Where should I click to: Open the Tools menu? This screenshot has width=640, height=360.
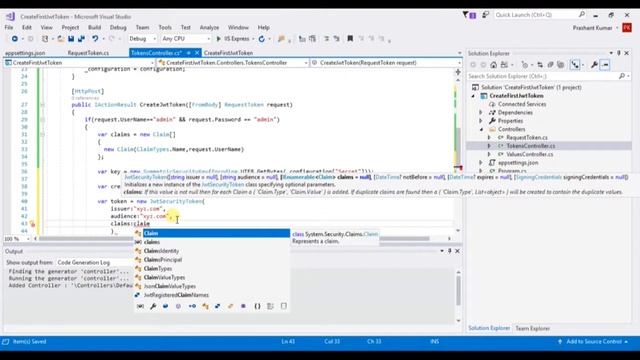click(165, 27)
